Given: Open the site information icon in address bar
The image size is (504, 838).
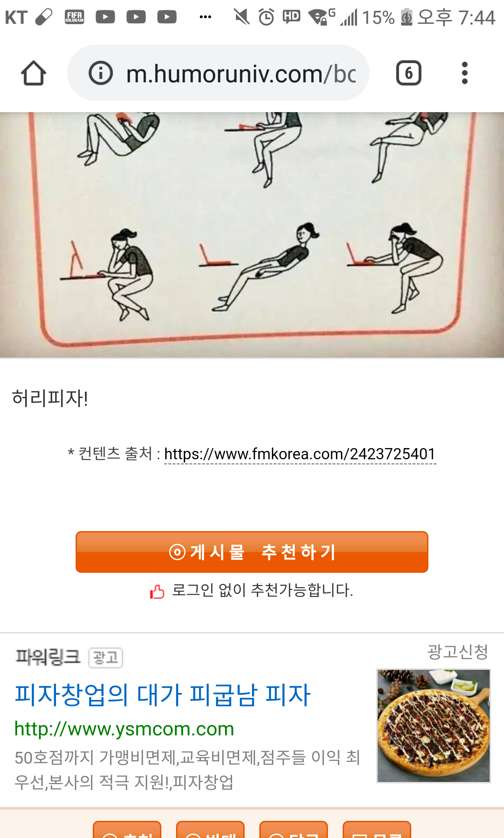Looking at the screenshot, I should click(x=101, y=73).
